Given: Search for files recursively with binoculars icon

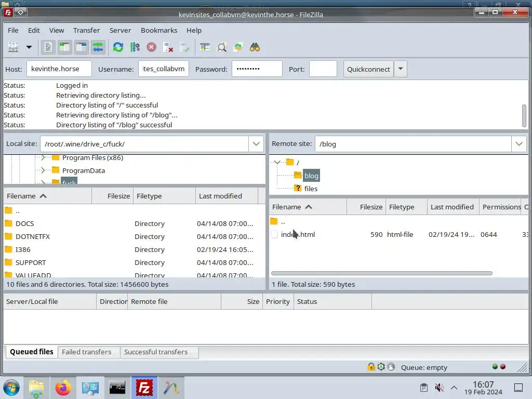Looking at the screenshot, I should coord(255,47).
